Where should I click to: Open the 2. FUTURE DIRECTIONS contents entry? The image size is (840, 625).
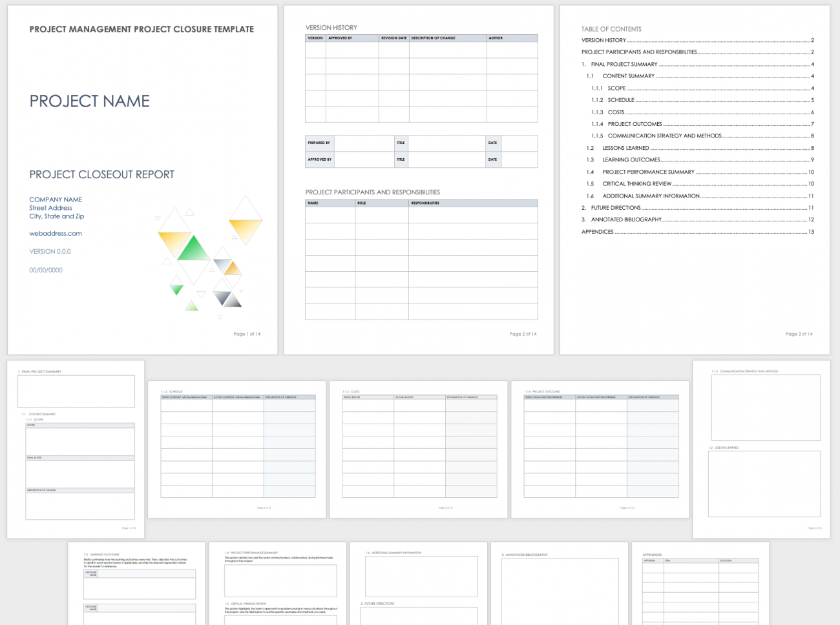pyautogui.click(x=698, y=208)
